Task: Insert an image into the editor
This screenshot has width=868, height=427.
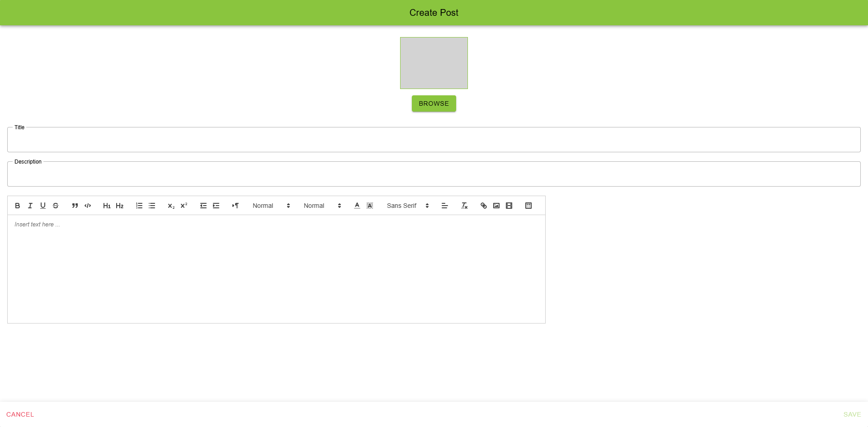Action: [496, 206]
